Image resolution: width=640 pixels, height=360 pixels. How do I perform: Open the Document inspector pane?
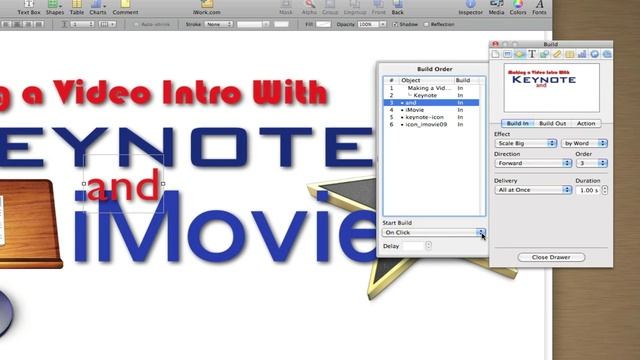pos(495,54)
